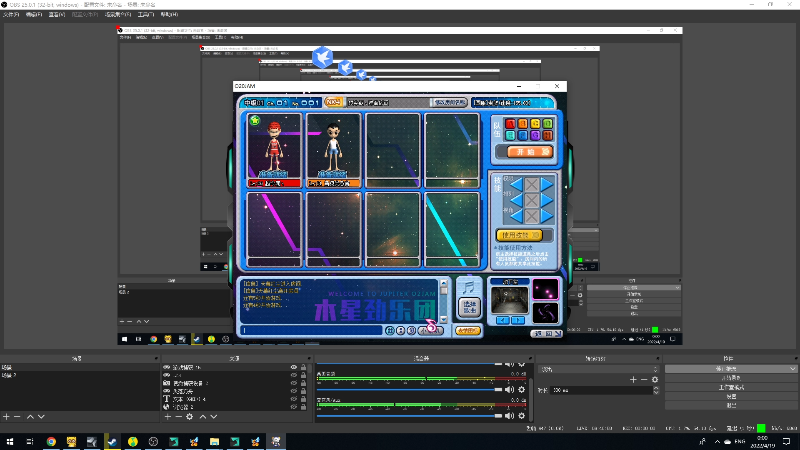Screen dimensions: 800x450
Task: Toggle visibility of second source row
Action: 293,375
